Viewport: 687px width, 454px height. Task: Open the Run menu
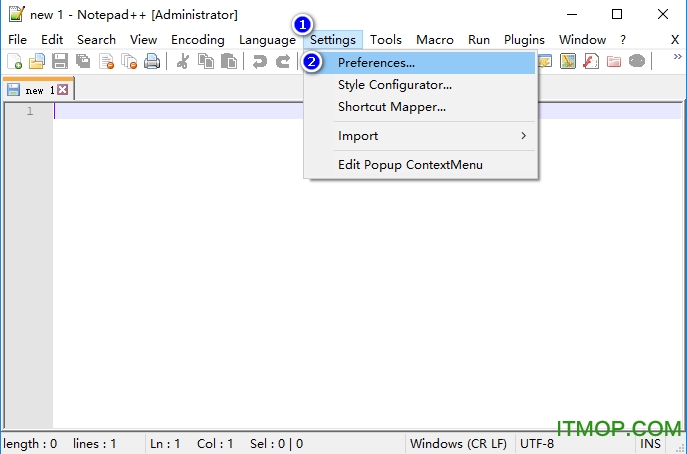479,40
